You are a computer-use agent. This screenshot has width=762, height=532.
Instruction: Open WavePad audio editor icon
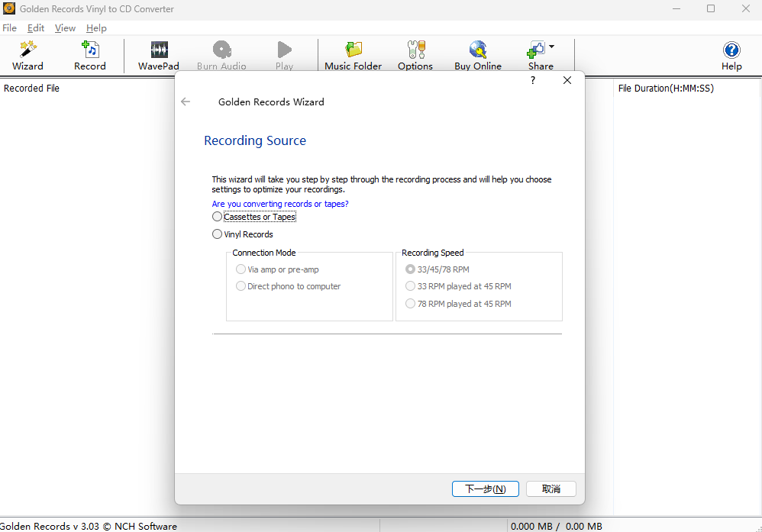[x=158, y=56]
